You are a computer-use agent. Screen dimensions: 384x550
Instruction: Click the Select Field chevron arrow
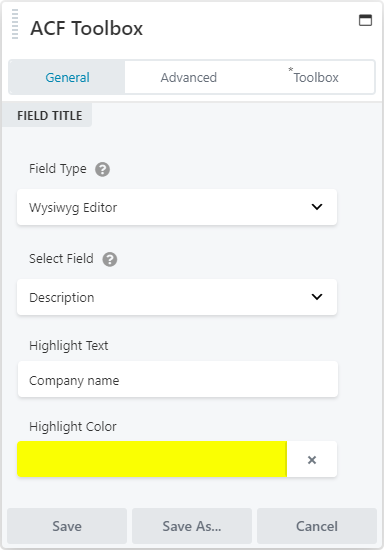pos(317,297)
